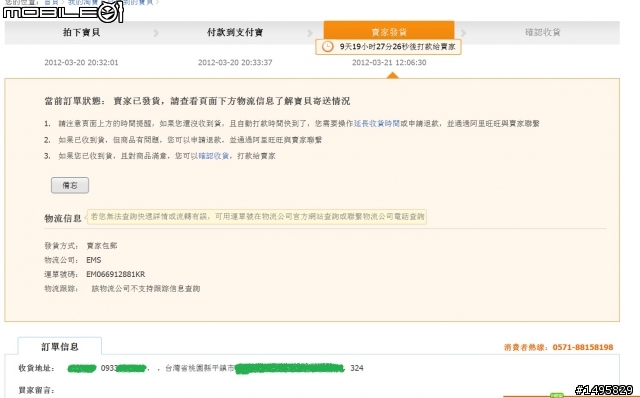Screen dimensions: 640x398
Task: Click the 物流信息 section heading
Action: (x=63, y=218)
